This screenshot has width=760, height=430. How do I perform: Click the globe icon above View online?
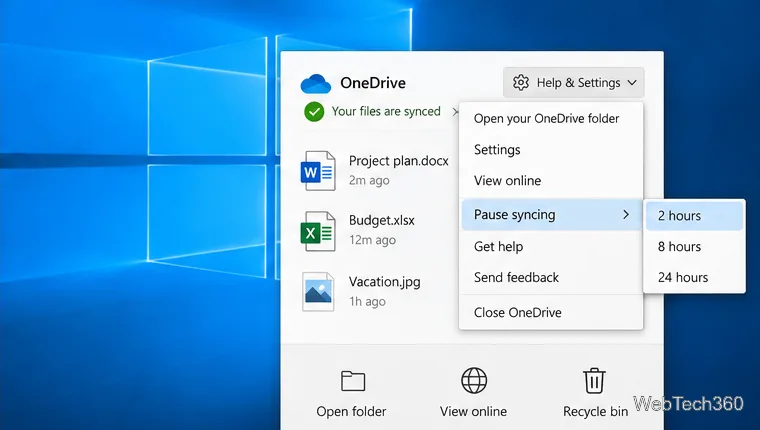[x=474, y=380]
